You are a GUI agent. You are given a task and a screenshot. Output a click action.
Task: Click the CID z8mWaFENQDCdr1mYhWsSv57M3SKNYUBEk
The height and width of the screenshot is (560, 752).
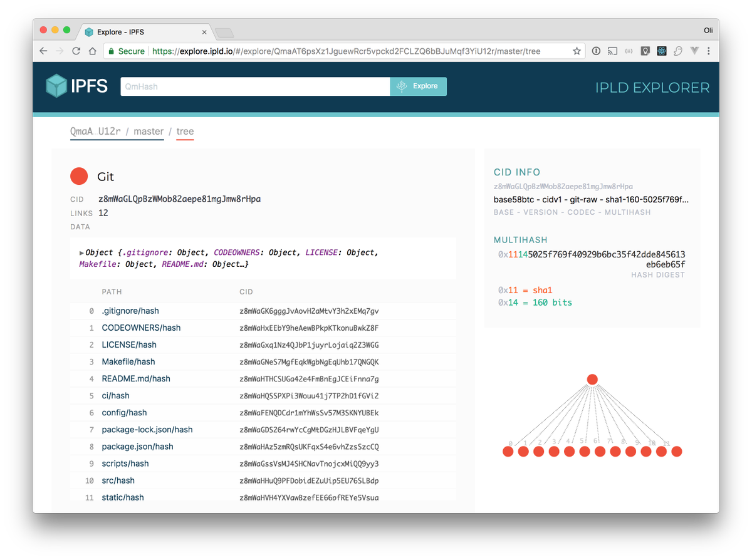coord(309,413)
